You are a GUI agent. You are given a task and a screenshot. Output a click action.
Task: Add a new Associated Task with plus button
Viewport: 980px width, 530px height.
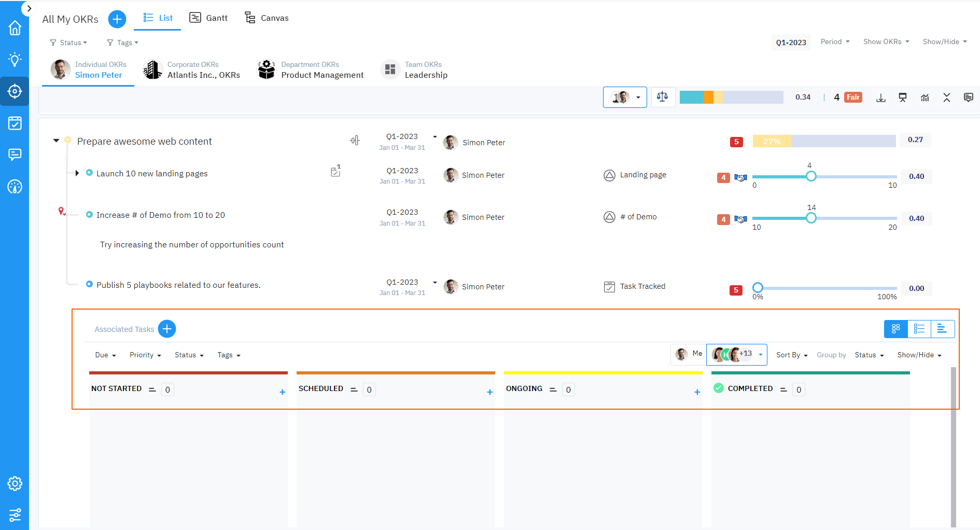coord(167,329)
